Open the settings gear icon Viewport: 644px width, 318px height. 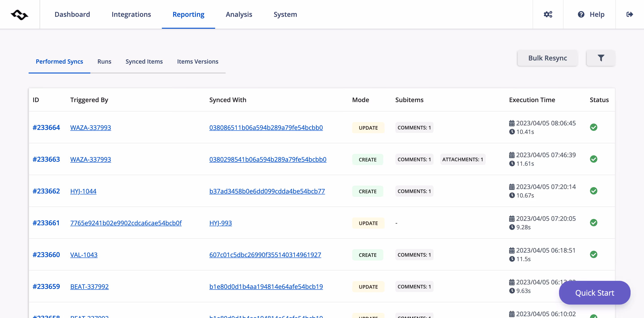(x=548, y=14)
